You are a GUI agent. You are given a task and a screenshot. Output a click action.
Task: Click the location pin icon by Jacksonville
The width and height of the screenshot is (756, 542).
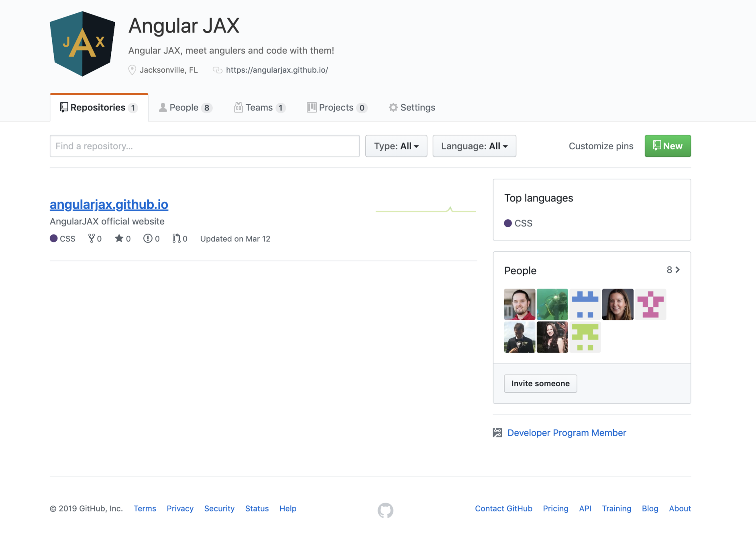click(132, 70)
